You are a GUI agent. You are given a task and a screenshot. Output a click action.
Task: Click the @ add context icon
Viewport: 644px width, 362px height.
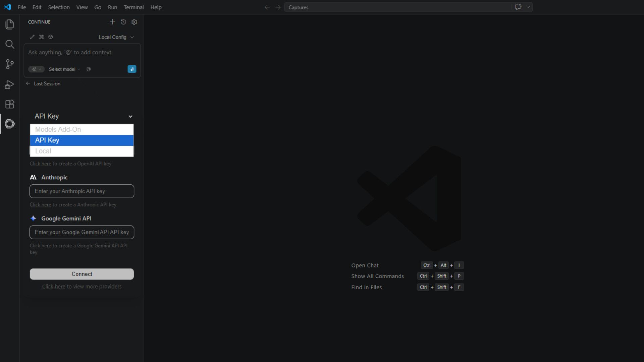(89, 69)
